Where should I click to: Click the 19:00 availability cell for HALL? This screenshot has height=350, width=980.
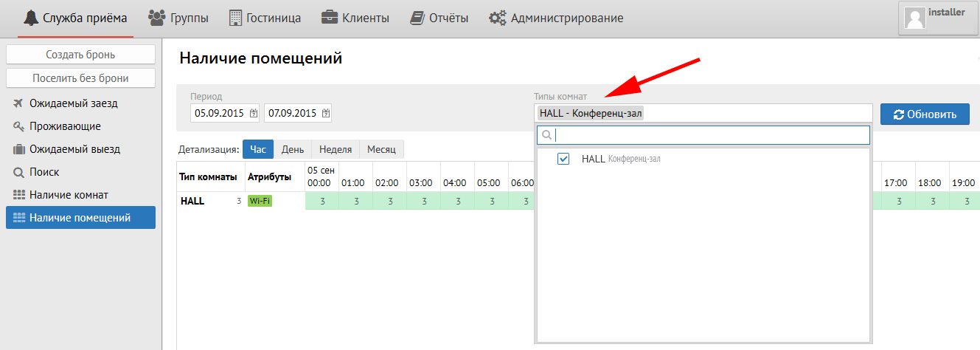pos(967,201)
